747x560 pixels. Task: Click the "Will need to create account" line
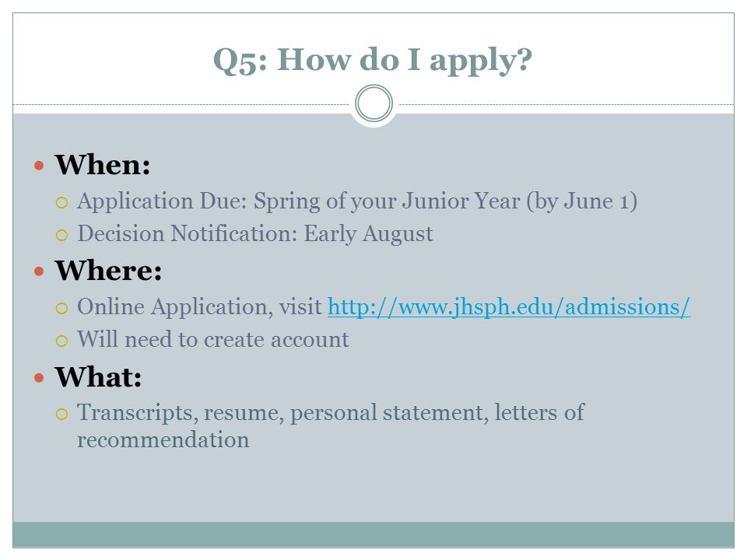pyautogui.click(x=213, y=340)
